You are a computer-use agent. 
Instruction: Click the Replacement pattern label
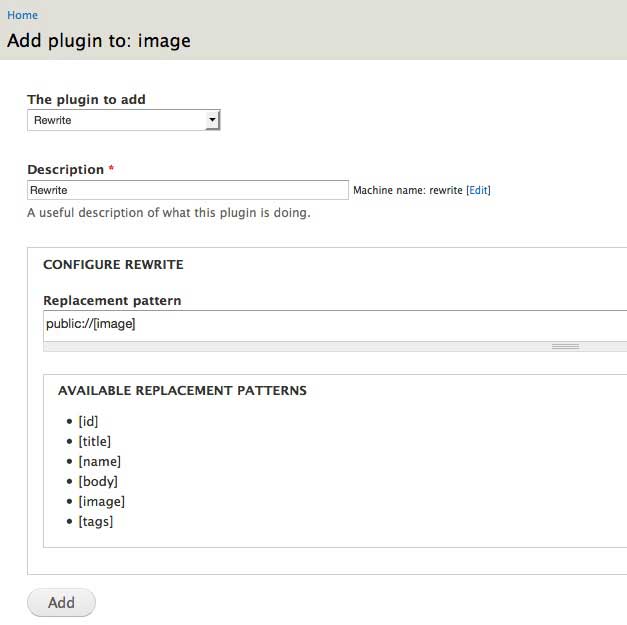pos(112,300)
